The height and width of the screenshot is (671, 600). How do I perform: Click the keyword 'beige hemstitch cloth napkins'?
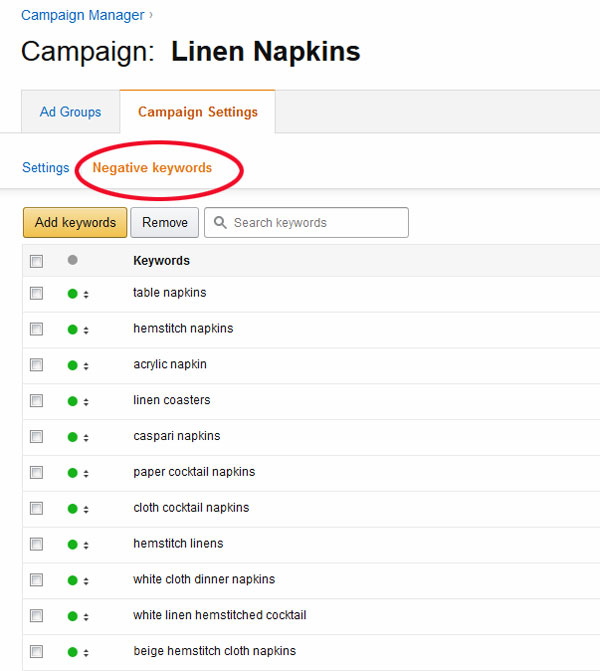click(215, 651)
